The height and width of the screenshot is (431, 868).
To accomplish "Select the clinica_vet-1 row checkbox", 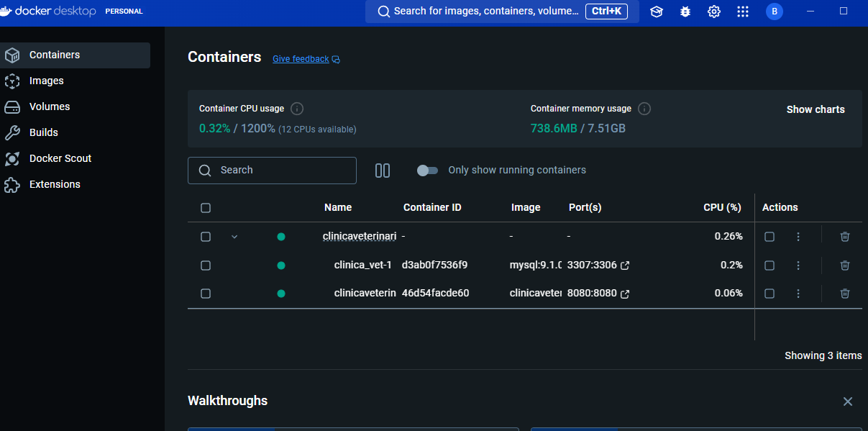I will (x=206, y=265).
